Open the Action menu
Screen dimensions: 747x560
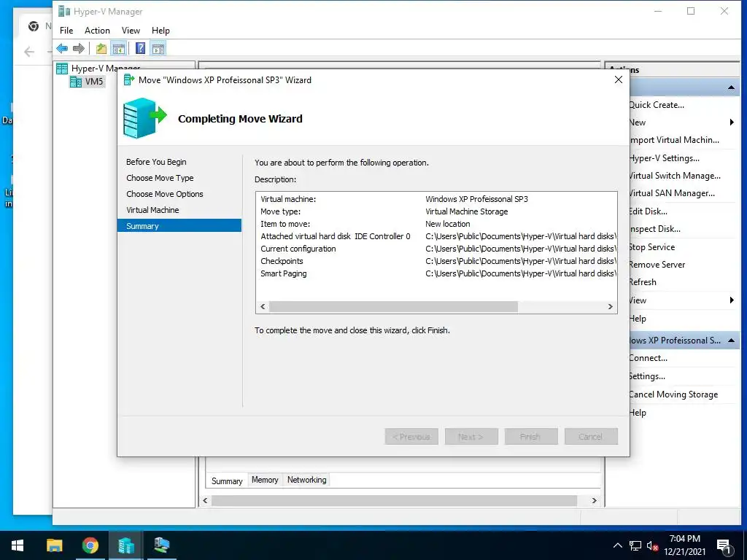click(x=97, y=31)
